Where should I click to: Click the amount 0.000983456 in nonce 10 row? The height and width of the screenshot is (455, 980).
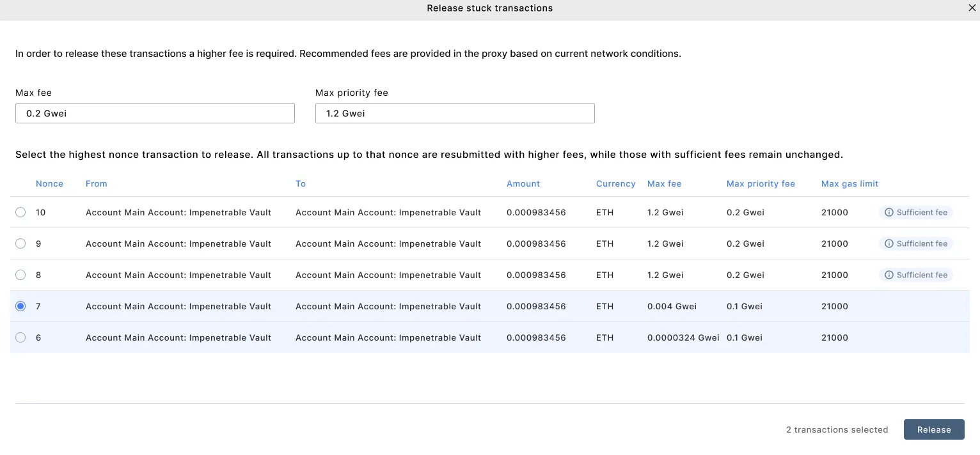[x=536, y=212]
